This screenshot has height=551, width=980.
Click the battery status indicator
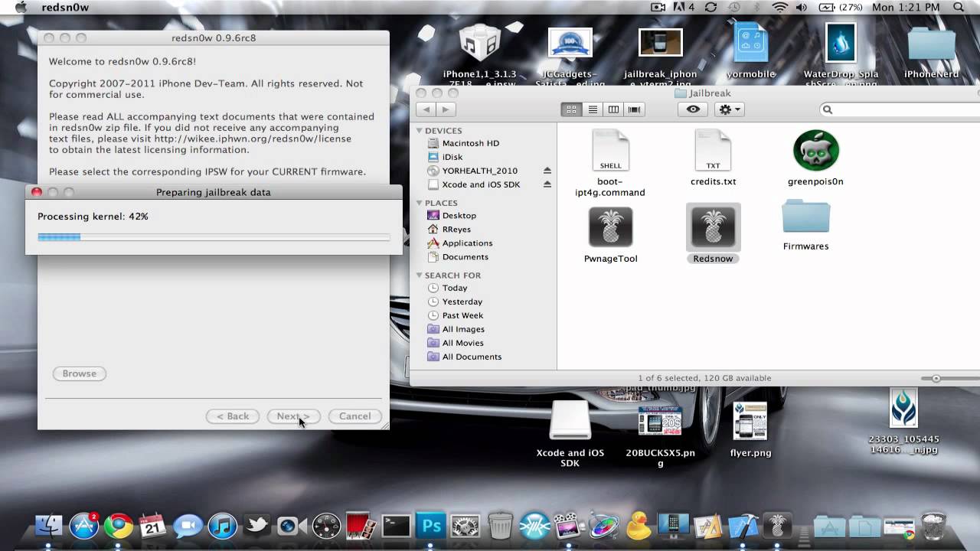(x=841, y=8)
